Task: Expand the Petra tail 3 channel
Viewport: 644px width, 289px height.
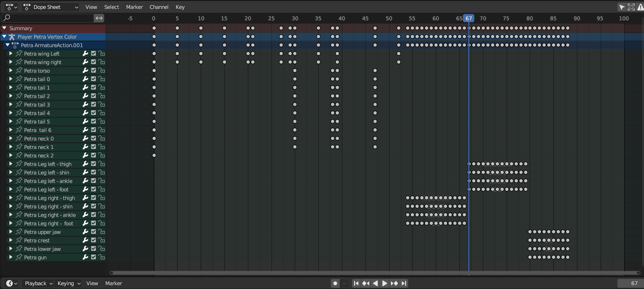Action: point(11,105)
